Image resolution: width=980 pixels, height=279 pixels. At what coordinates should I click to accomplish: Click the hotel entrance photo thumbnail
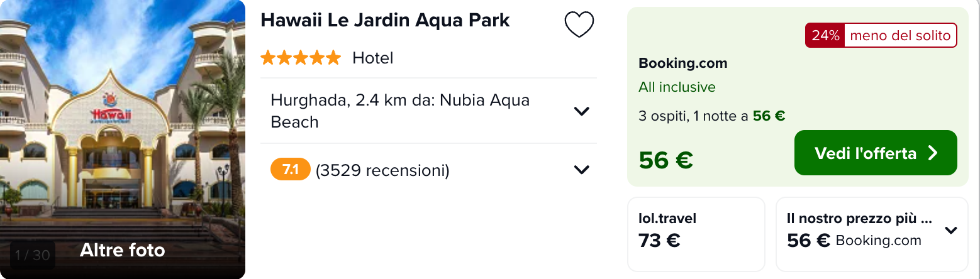(x=123, y=126)
